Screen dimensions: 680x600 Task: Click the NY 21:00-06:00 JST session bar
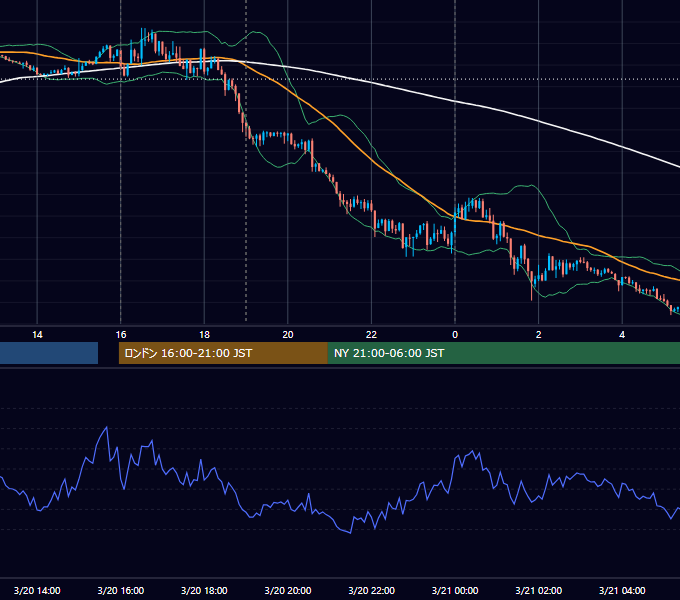[504, 353]
